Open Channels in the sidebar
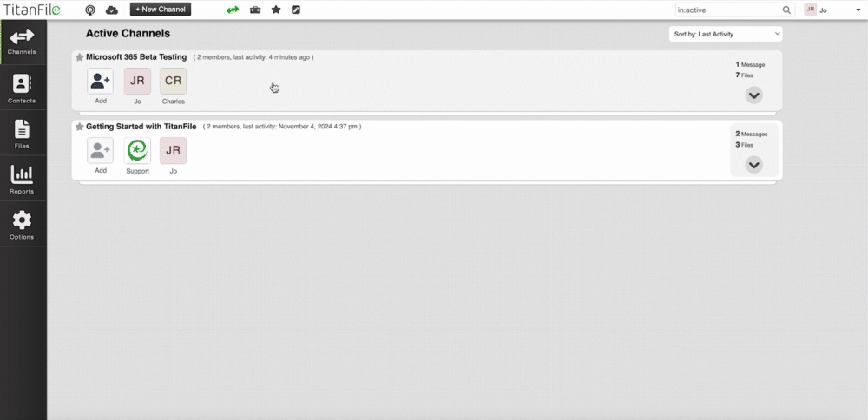 click(x=23, y=42)
